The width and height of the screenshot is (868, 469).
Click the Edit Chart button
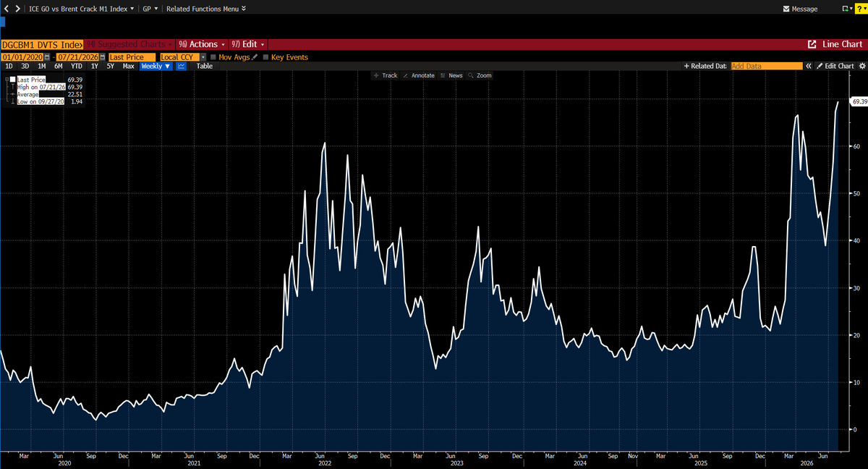pyautogui.click(x=835, y=66)
